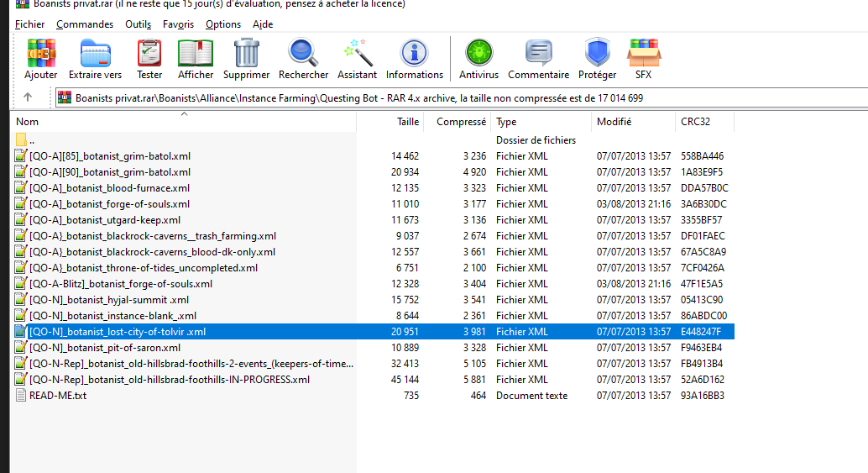Screen dimensions: 868x473
Task: Click the SFX toolbar icon
Action: 643,53
